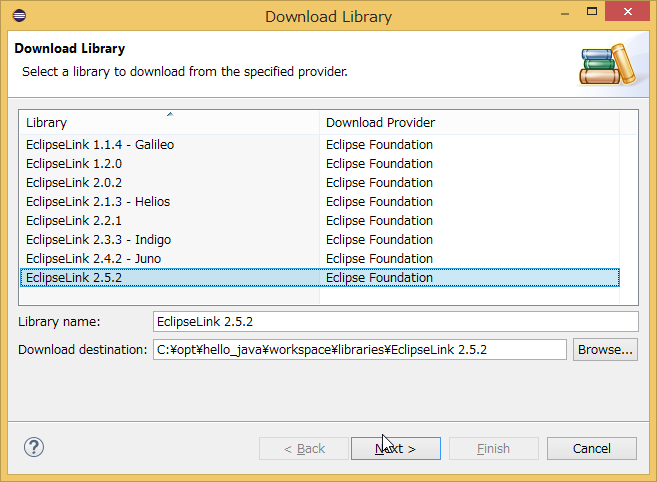Select EclipseLink 2.0.2 row
The image size is (657, 482).
(320, 182)
